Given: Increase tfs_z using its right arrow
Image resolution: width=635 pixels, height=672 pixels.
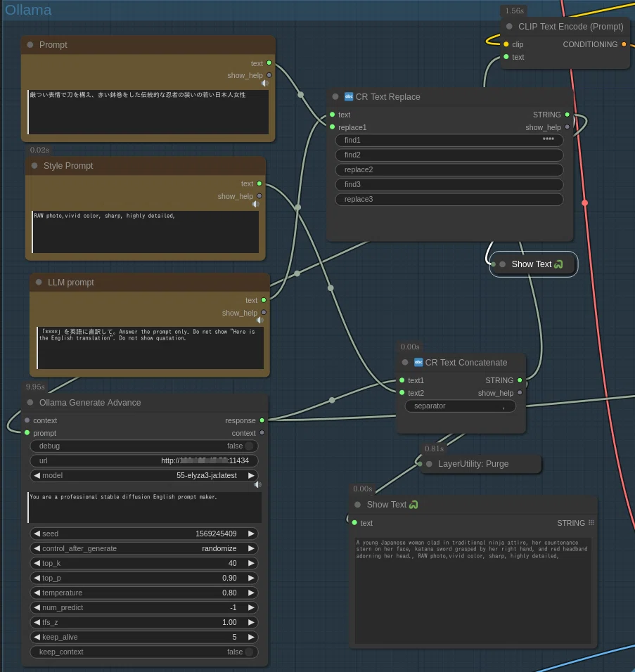Looking at the screenshot, I should pos(251,622).
